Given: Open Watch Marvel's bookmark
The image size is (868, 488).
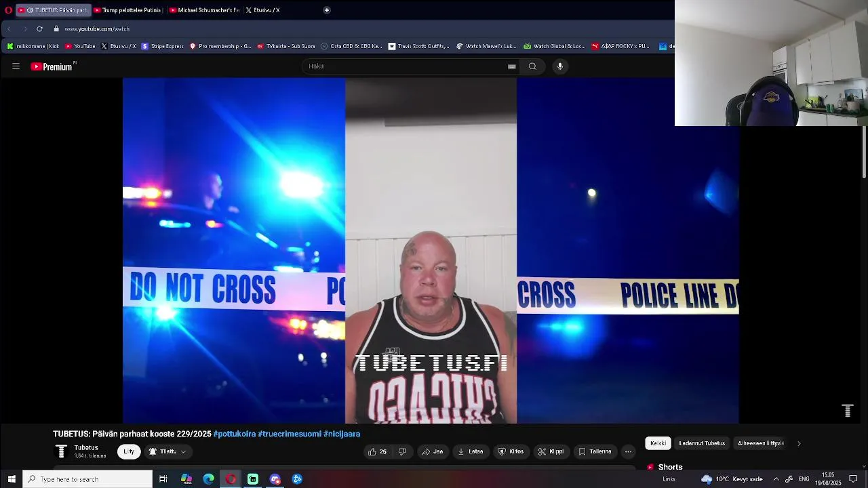Looking at the screenshot, I should pyautogui.click(x=486, y=46).
